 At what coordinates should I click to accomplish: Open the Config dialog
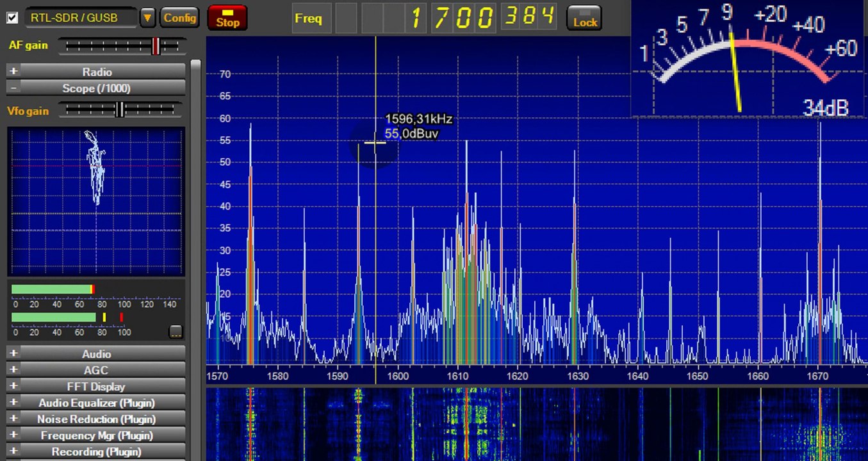point(179,17)
